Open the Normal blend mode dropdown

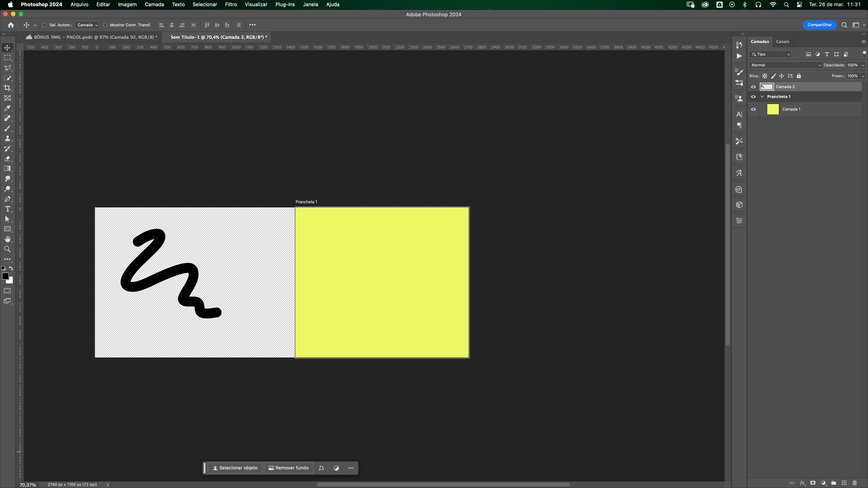pos(785,65)
